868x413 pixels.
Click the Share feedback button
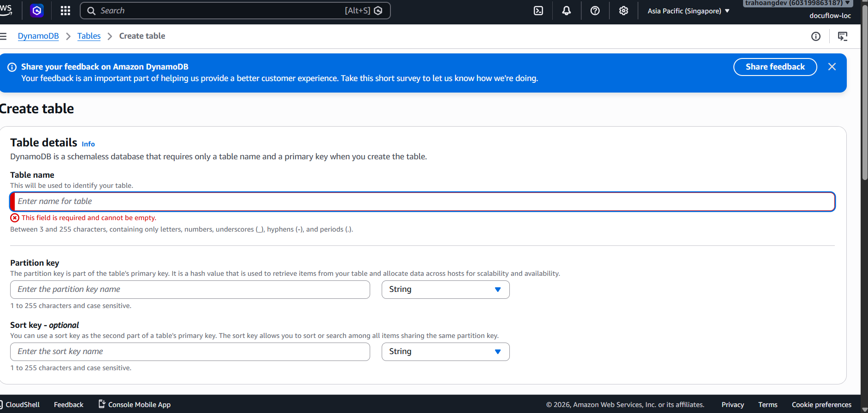click(775, 67)
